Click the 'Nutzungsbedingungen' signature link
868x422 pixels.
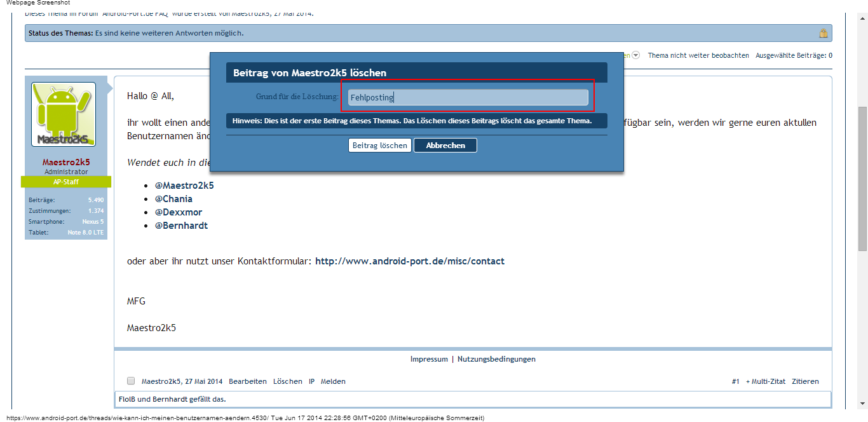point(496,359)
